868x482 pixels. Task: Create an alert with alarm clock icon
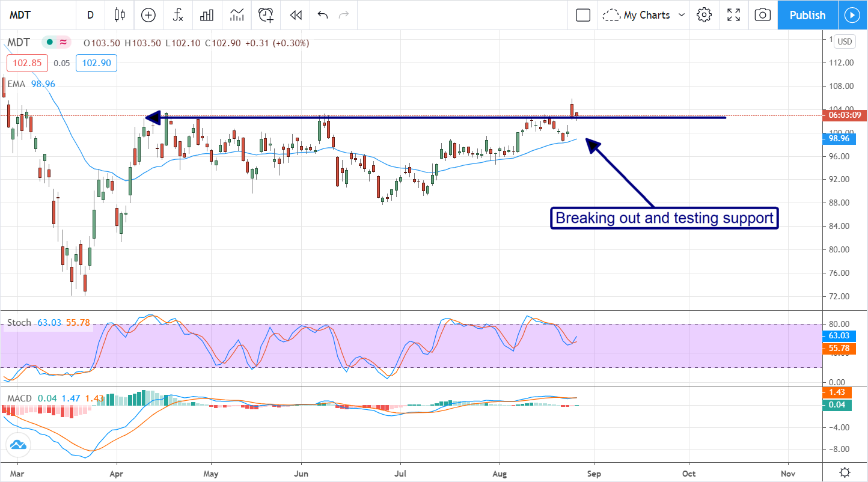click(266, 15)
